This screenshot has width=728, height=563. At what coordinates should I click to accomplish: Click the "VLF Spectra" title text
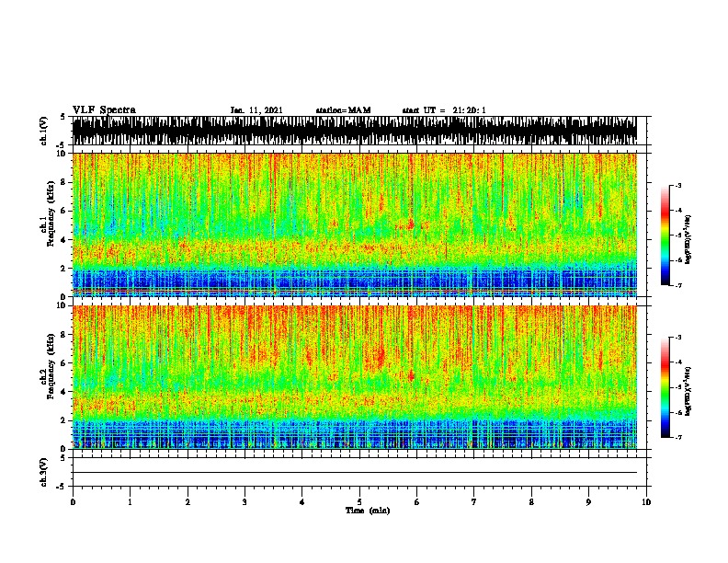(x=104, y=110)
